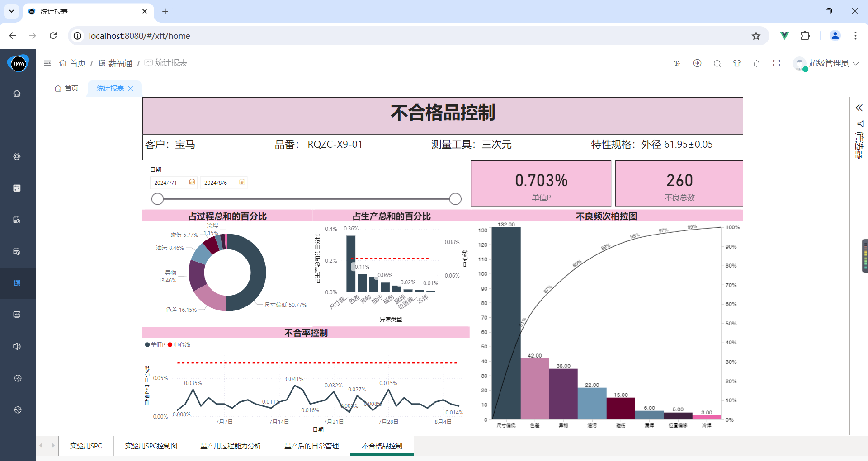The image size is (868, 461).
Task: Close the 统计报表 browser tab
Action: tap(145, 11)
